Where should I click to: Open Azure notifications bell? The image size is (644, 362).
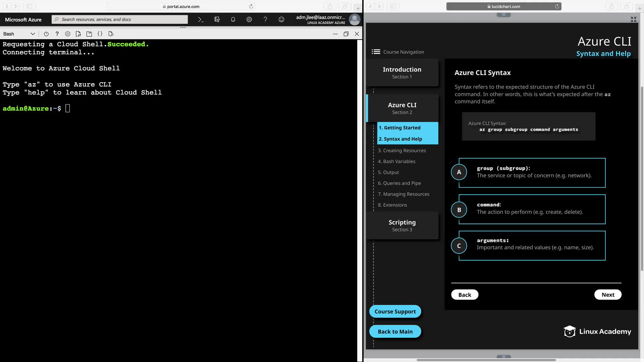(233, 19)
